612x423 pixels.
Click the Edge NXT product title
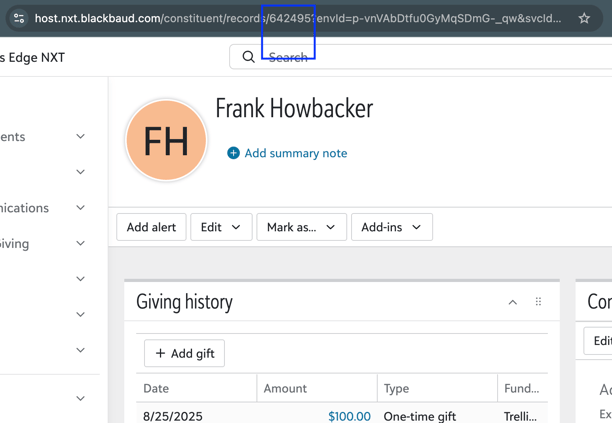pyautogui.click(x=33, y=57)
